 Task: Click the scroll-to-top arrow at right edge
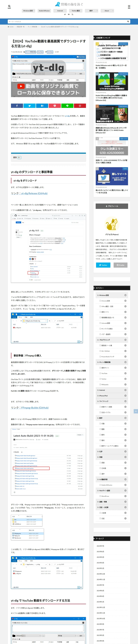coord(136,411)
